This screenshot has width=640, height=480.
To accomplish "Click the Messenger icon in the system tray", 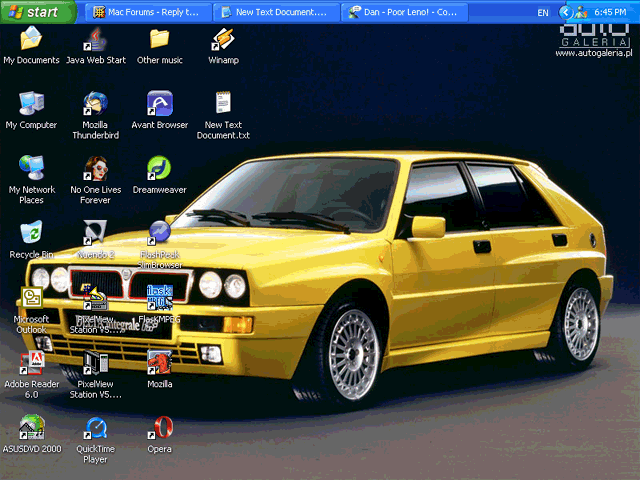I will (x=581, y=13).
